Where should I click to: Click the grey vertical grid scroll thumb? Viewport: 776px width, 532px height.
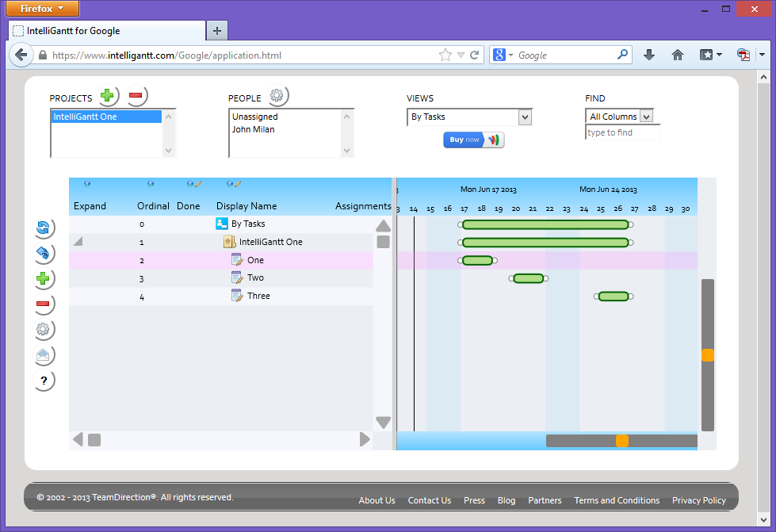tap(383, 242)
